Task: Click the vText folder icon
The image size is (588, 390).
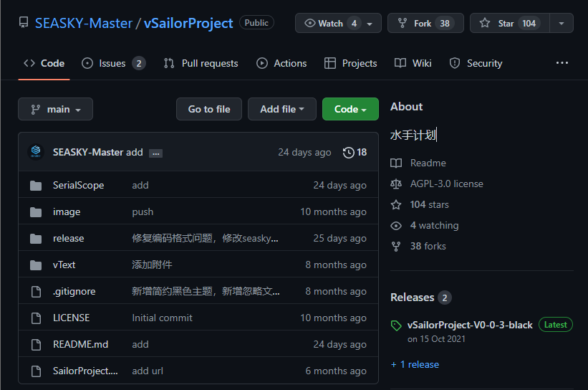Action: click(36, 265)
